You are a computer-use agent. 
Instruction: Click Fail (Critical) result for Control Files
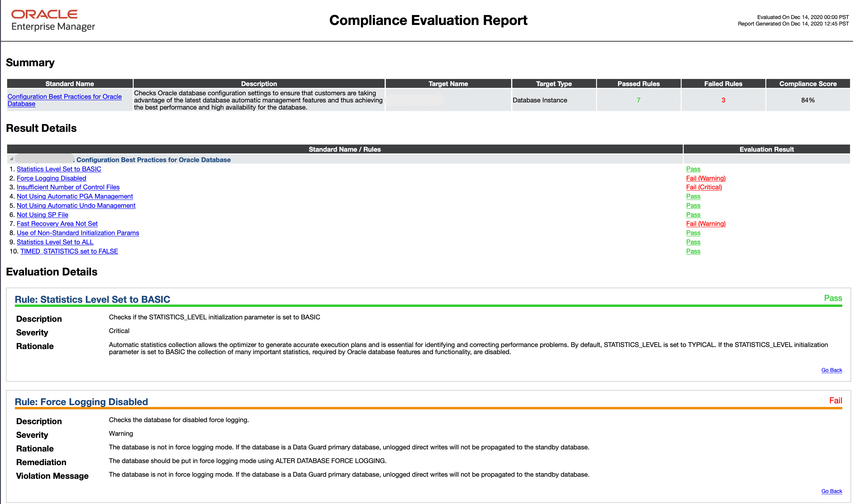[x=704, y=187]
